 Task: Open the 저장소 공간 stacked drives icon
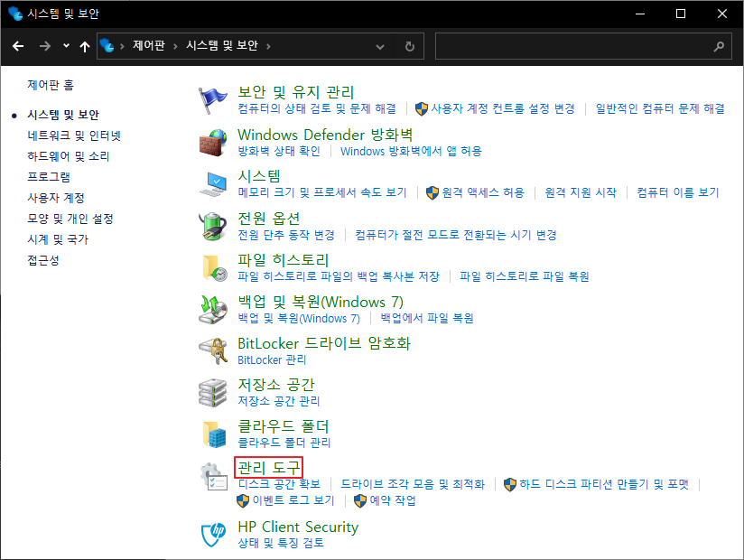click(x=212, y=393)
